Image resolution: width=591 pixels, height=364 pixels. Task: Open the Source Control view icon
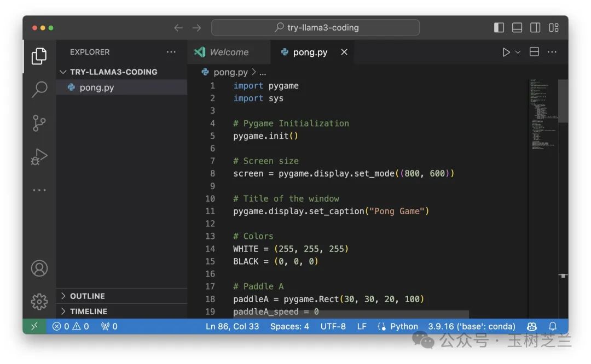click(x=39, y=123)
